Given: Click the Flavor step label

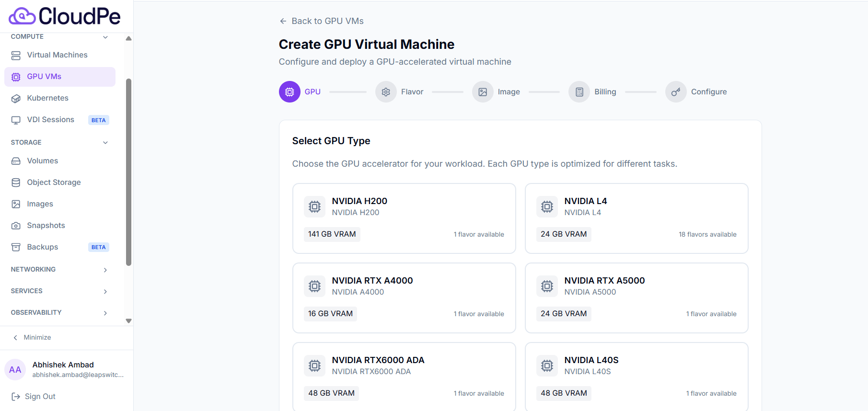Looking at the screenshot, I should point(412,92).
